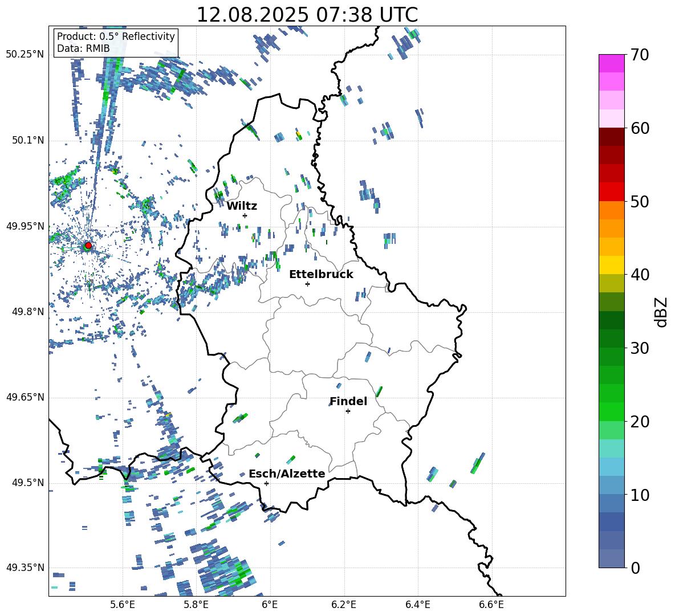Click the 6.4°E longitude label
Viewport: 675px width, 616px height.
pyautogui.click(x=417, y=605)
